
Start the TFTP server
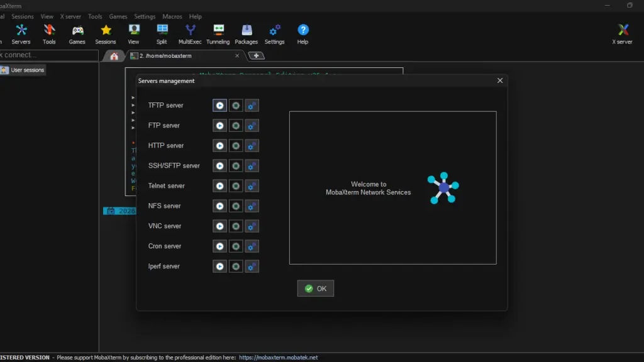point(219,106)
